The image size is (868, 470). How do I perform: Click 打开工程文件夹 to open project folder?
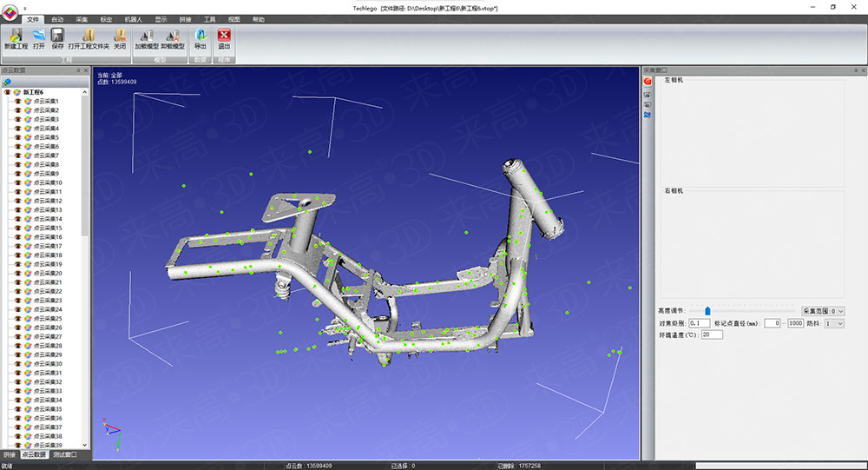coord(89,36)
